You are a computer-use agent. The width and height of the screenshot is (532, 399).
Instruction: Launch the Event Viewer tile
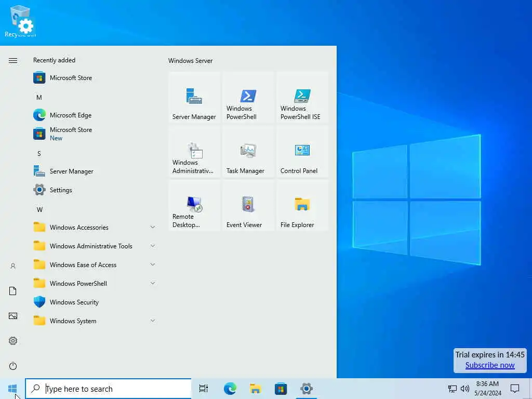coord(248,205)
